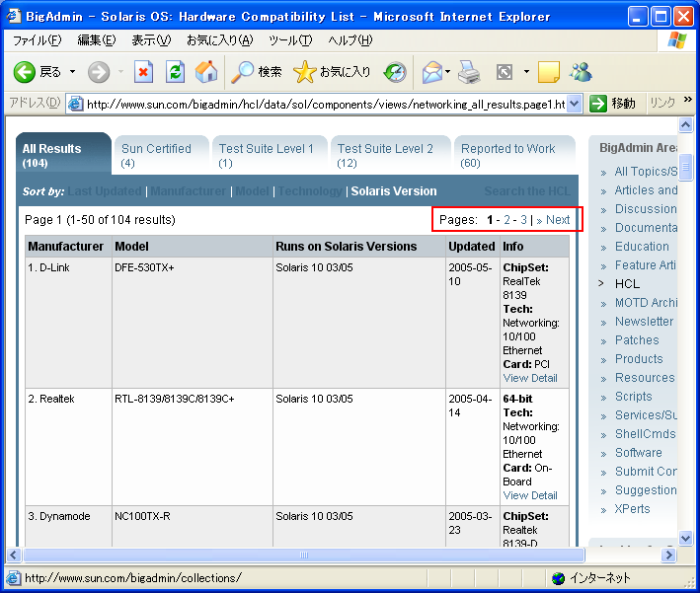
Task: Open the 表示(V) menu
Action: [x=151, y=40]
